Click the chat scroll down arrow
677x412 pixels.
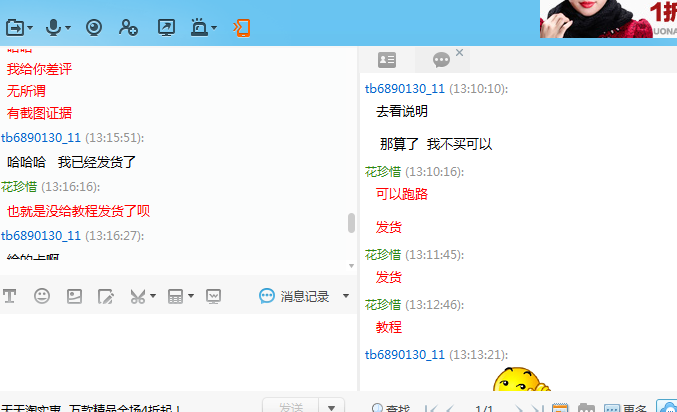351,266
